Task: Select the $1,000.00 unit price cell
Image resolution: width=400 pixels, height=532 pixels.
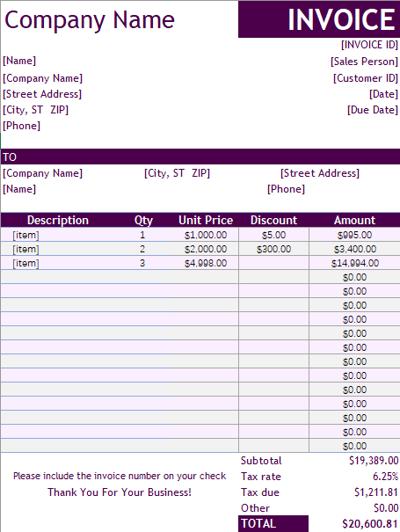Action: click(x=206, y=235)
